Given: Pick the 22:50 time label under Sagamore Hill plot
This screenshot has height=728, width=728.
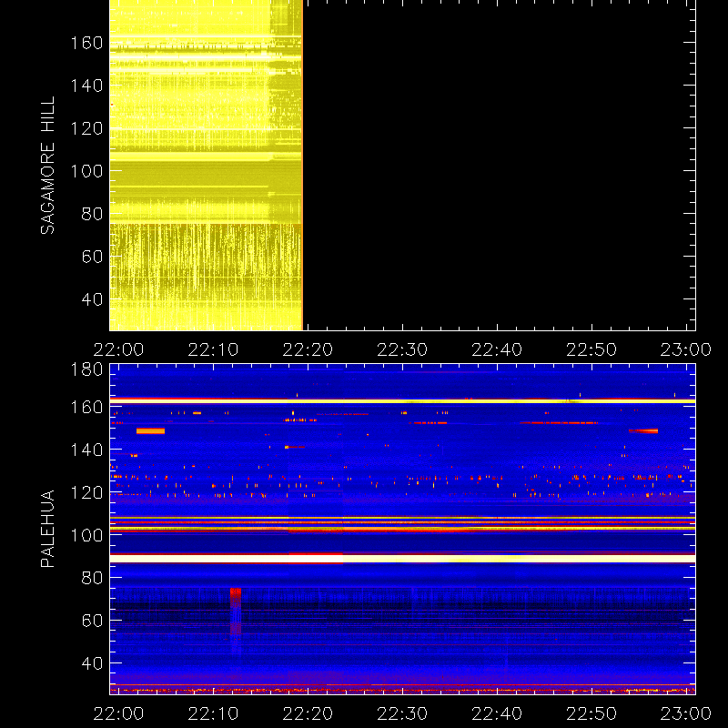Looking at the screenshot, I should pos(591,349).
